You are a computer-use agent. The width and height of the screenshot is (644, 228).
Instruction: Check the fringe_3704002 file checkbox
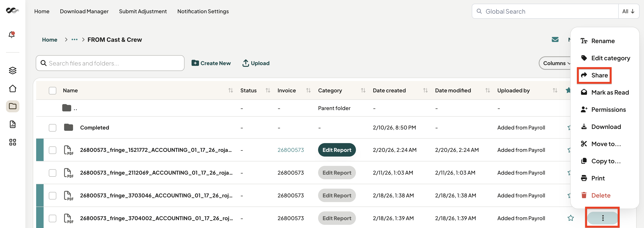click(53, 218)
